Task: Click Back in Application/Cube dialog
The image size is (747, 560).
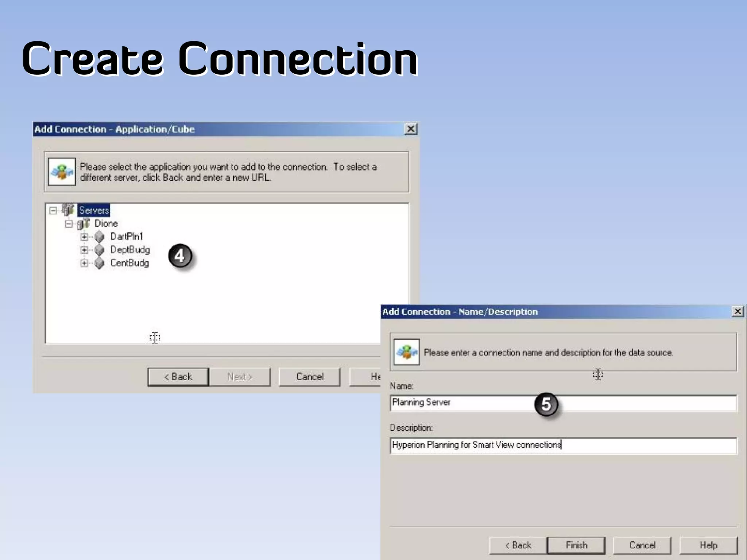Action: [x=178, y=377]
